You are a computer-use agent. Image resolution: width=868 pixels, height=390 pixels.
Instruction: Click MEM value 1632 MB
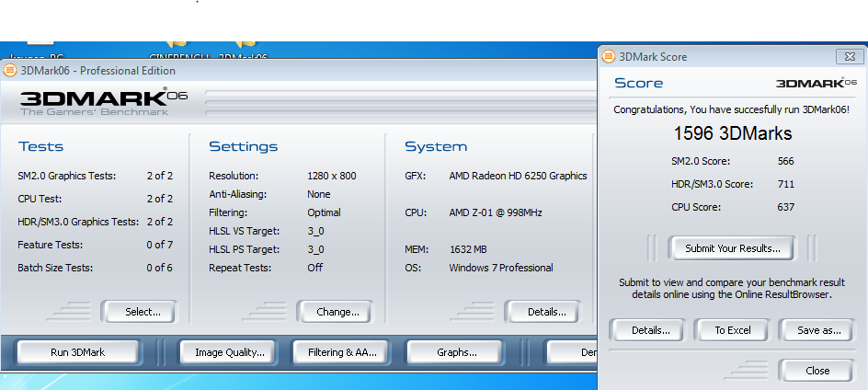coord(468,249)
